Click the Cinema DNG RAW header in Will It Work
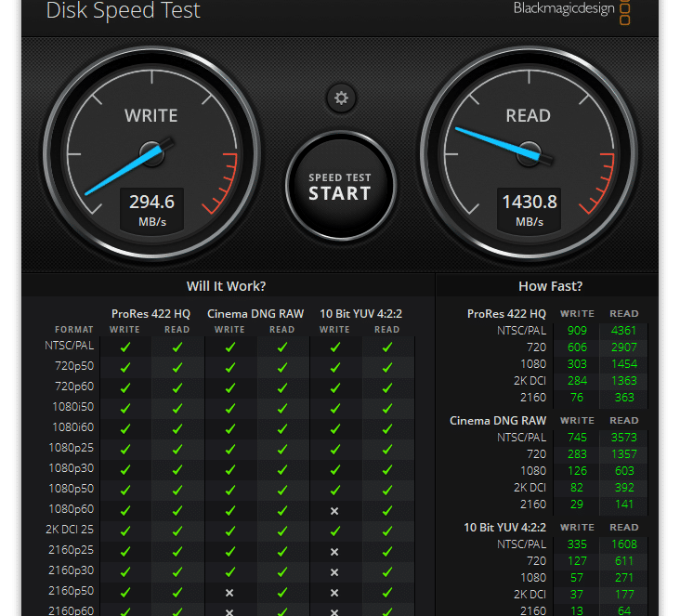 255,314
